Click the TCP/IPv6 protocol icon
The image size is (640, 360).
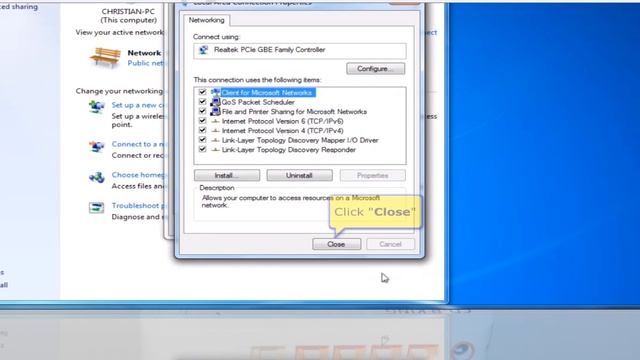215,121
